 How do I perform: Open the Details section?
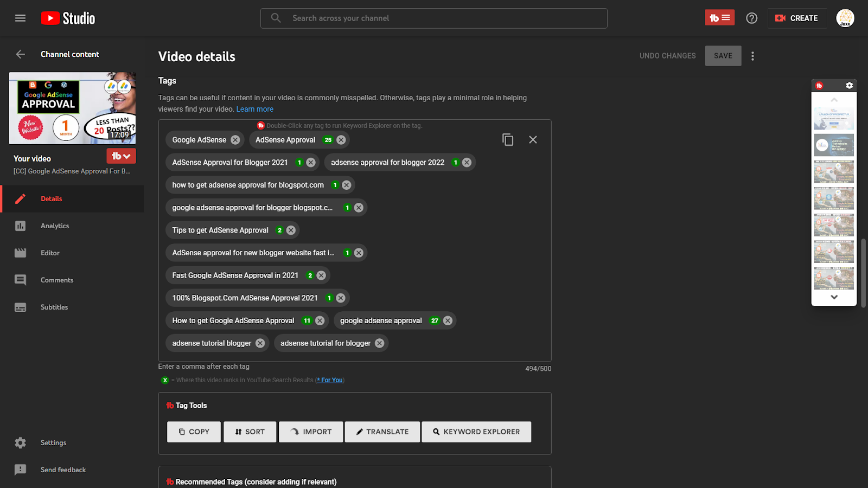[x=73, y=199]
